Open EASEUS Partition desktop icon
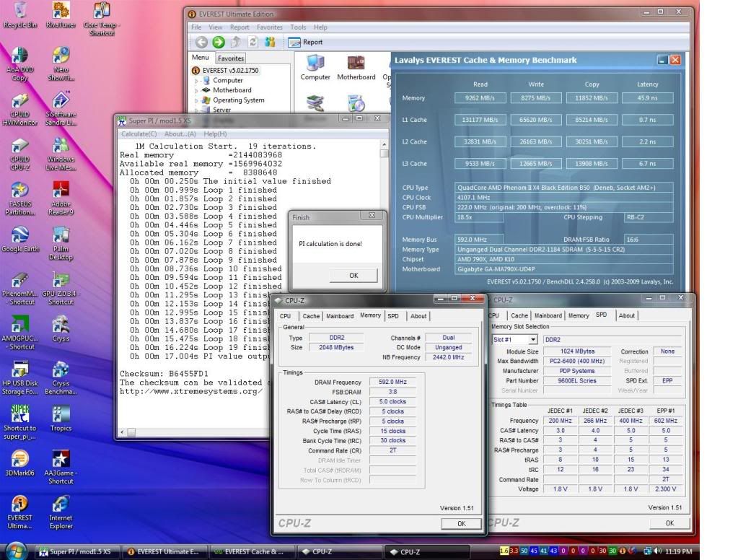 tap(19, 198)
